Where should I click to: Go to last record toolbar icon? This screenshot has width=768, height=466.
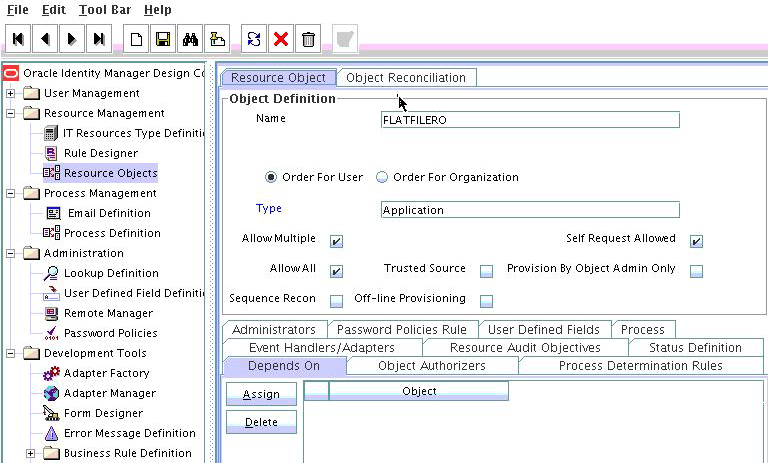pyautogui.click(x=99, y=39)
